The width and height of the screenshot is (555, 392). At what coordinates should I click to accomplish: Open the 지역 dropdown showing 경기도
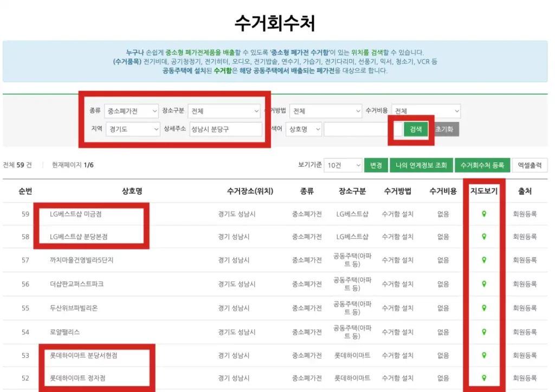(133, 129)
